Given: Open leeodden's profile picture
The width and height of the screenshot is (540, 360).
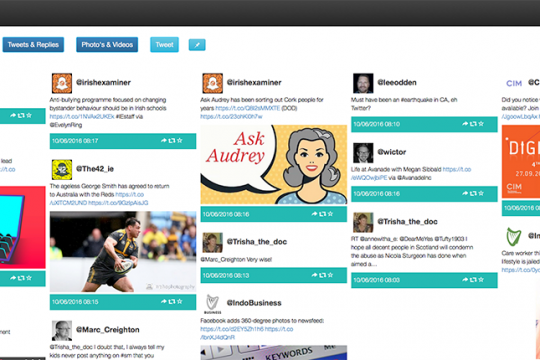Looking at the screenshot, I should point(363,83).
